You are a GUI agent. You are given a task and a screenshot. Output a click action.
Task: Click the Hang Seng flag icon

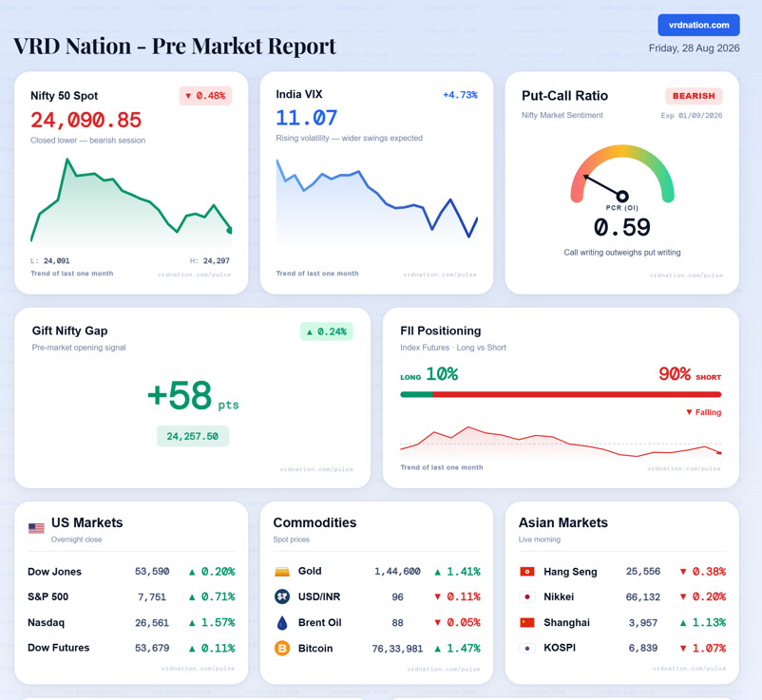527,572
